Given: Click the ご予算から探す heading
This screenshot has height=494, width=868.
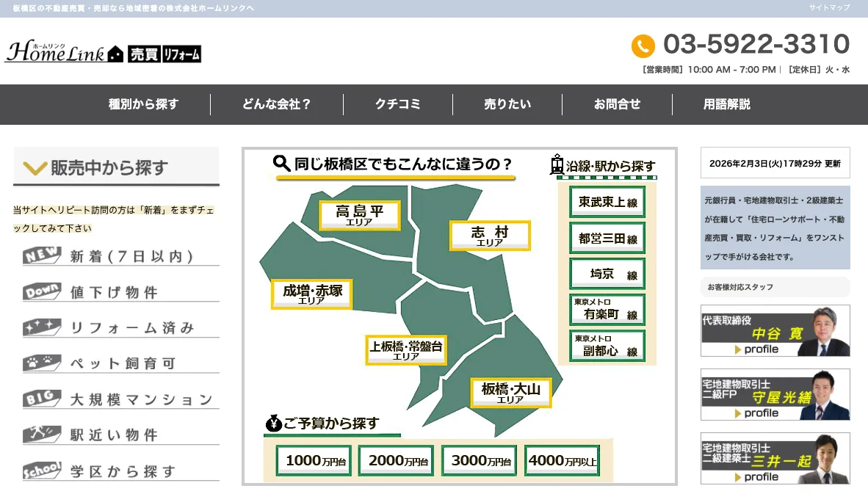Looking at the screenshot, I should click(x=331, y=424).
